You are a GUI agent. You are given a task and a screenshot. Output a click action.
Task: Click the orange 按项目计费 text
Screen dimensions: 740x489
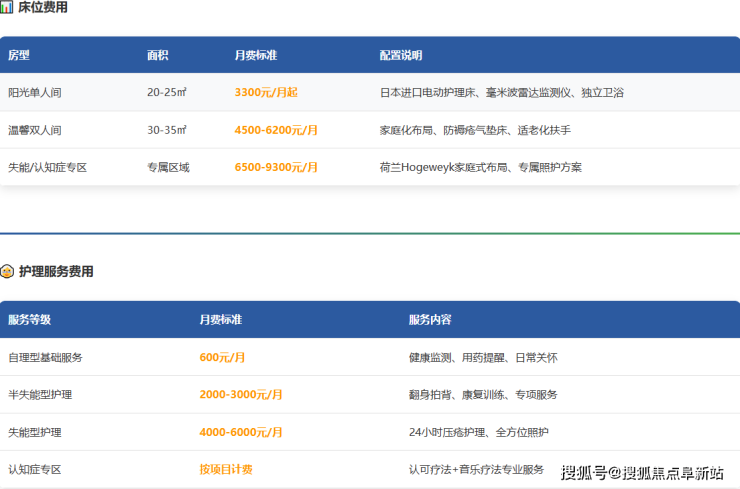point(226,469)
